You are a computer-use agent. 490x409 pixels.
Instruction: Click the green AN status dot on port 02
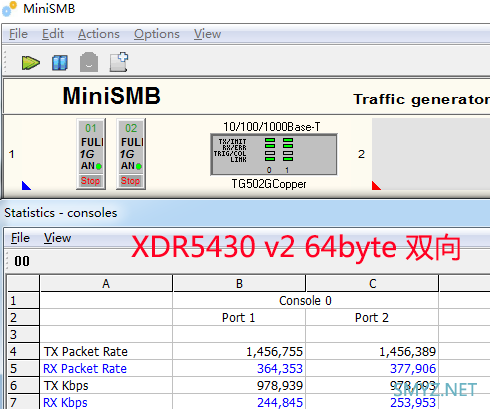click(x=139, y=166)
